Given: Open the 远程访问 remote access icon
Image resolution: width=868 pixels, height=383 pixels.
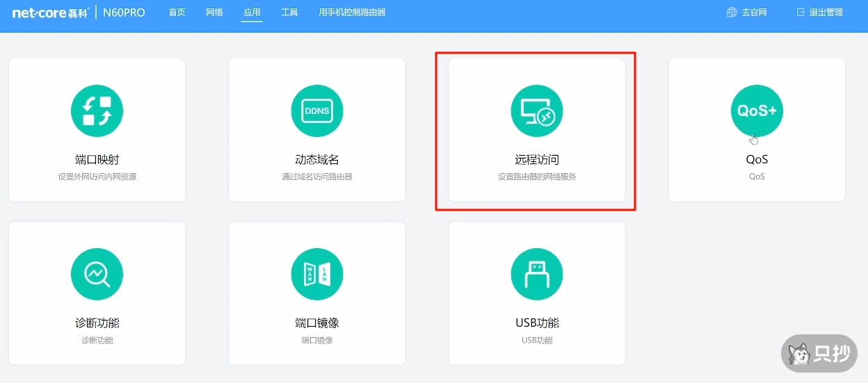Looking at the screenshot, I should tap(537, 111).
